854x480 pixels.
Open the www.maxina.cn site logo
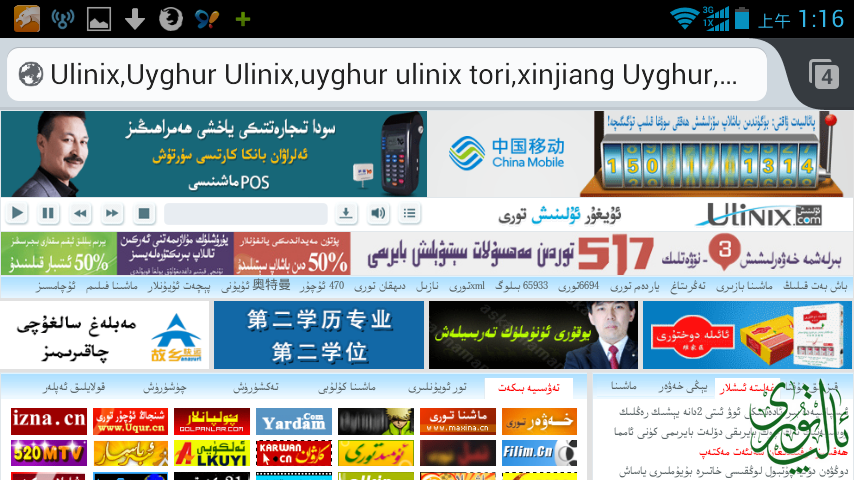click(x=458, y=421)
